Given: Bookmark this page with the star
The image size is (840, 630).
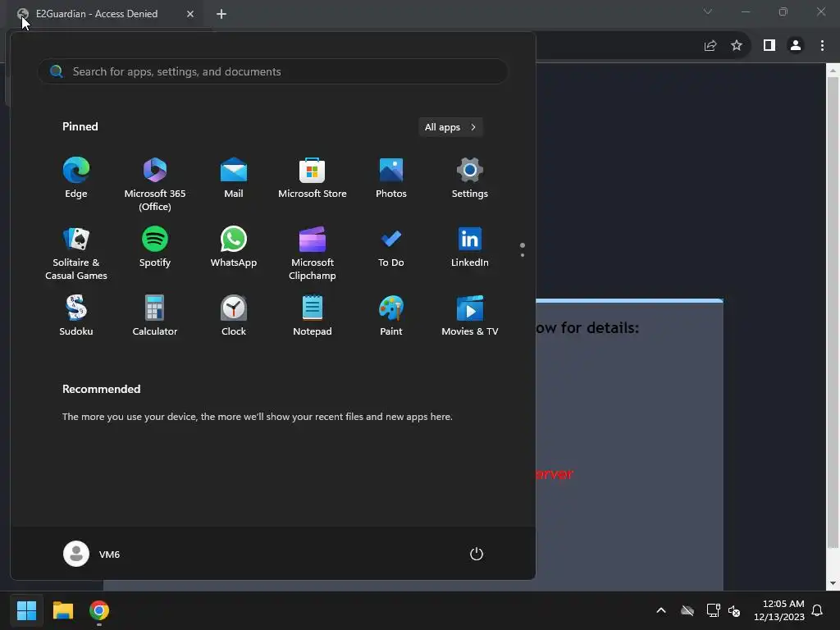Looking at the screenshot, I should pos(737,46).
